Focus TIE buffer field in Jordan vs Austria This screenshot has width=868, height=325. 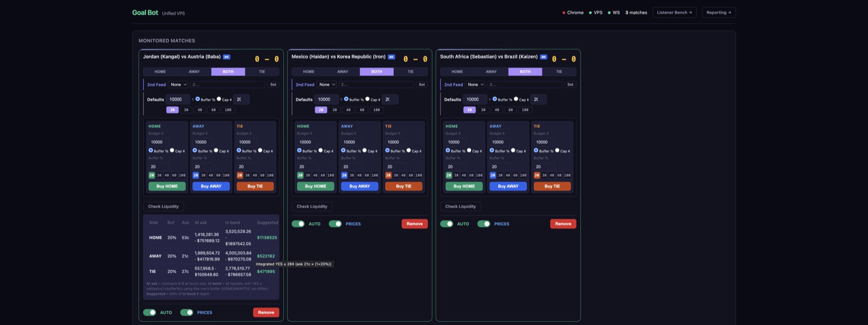(247, 167)
